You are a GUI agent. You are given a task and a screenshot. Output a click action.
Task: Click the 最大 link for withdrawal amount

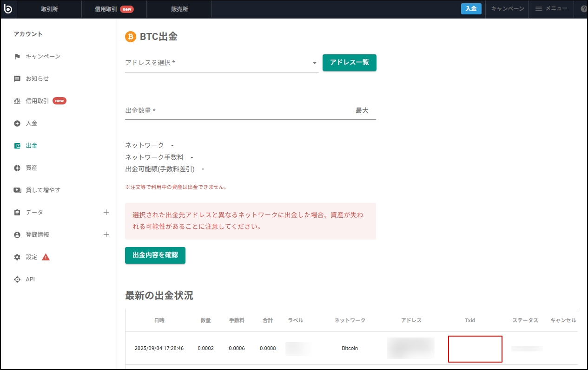pyautogui.click(x=363, y=110)
